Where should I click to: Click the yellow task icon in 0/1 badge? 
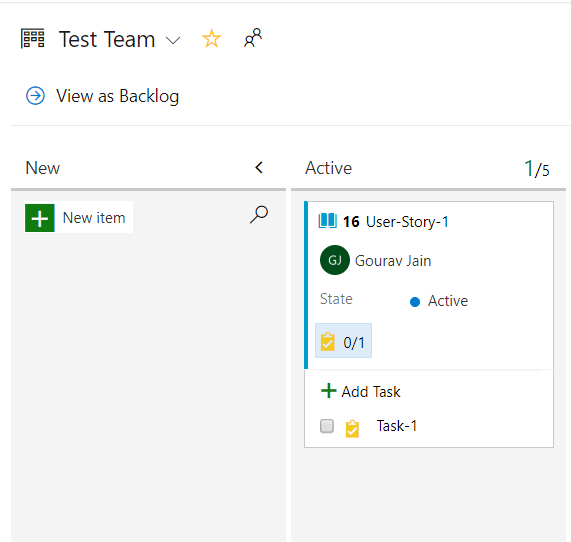coord(327,342)
